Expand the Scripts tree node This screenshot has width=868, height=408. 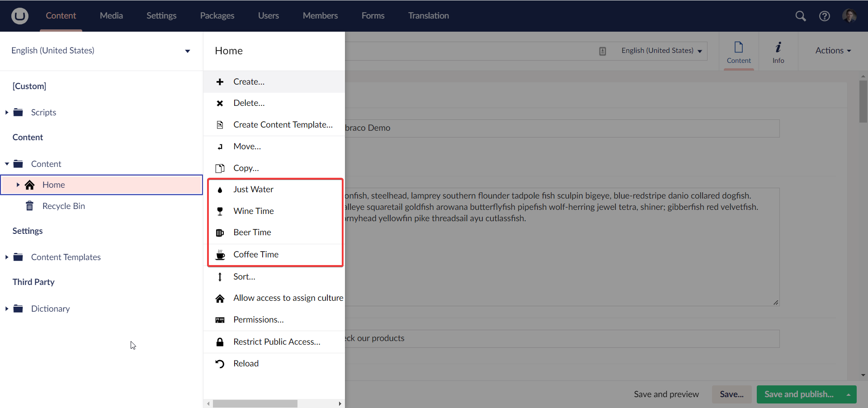[x=7, y=112]
